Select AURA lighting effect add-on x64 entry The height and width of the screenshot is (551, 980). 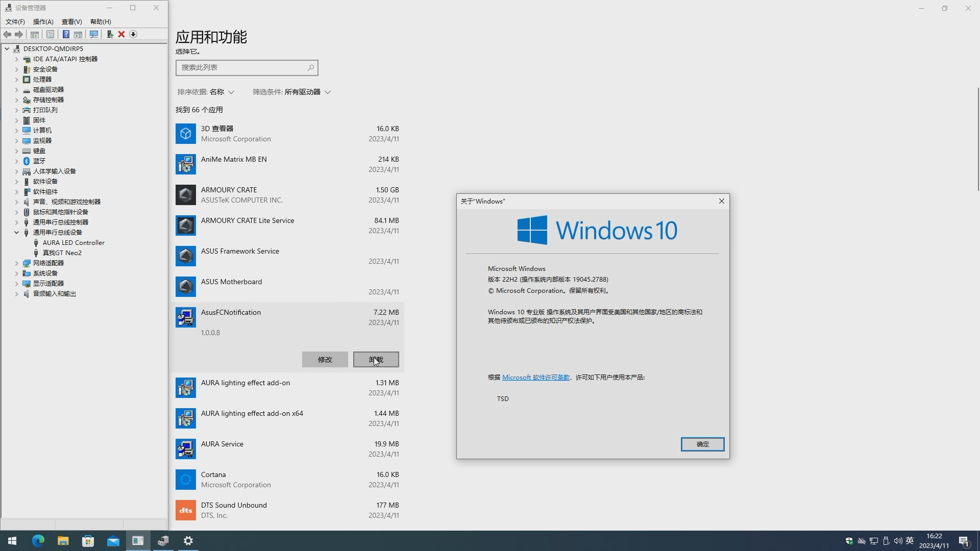[287, 418]
